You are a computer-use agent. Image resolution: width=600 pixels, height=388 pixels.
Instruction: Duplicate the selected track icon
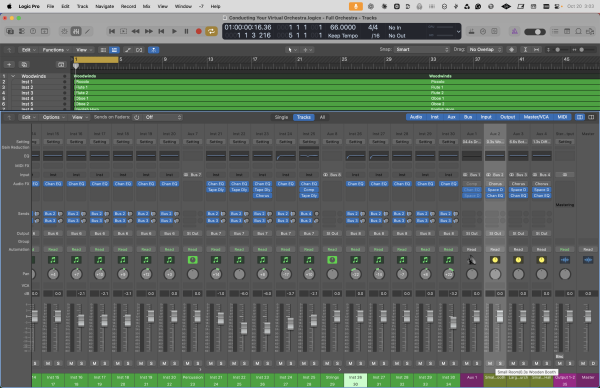click(24, 64)
